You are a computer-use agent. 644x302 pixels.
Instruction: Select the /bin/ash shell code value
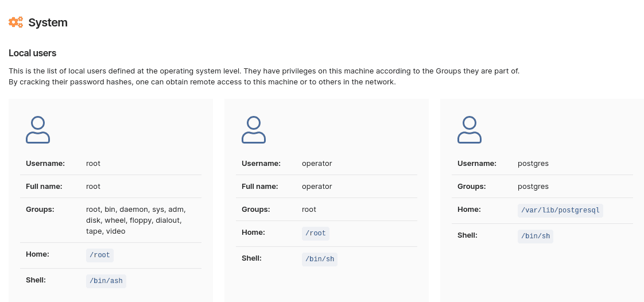click(x=106, y=281)
